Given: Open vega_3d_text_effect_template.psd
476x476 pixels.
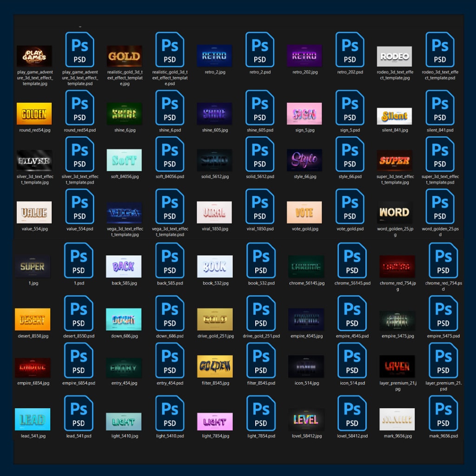Looking at the screenshot, I should (169, 208).
